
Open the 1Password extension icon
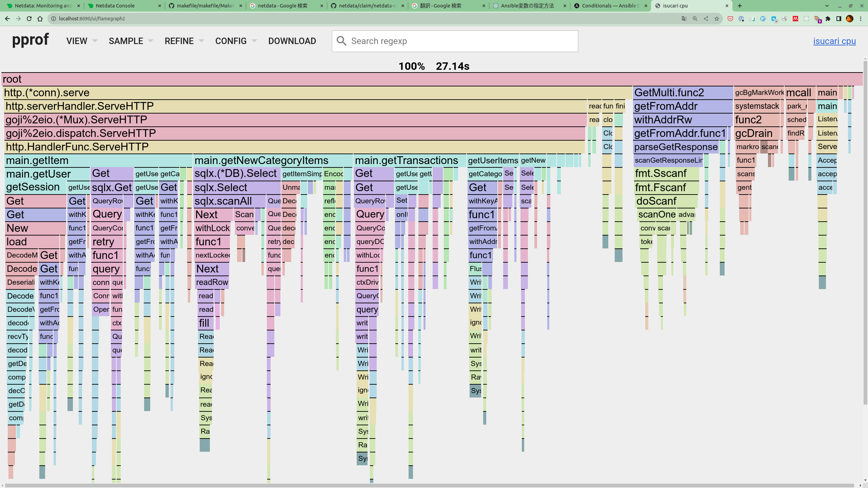pos(741,19)
